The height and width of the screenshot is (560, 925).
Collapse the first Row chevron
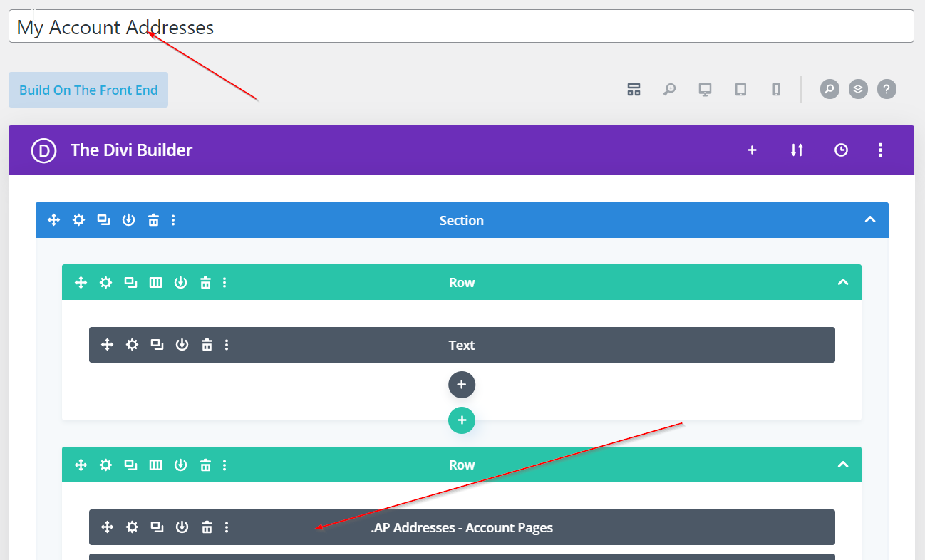(x=843, y=282)
